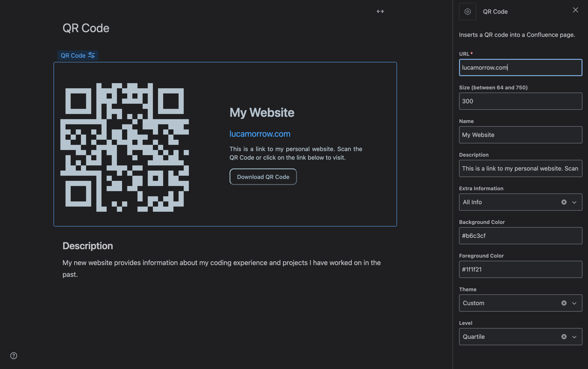
Task: Click the page title QR Code
Action: click(x=86, y=28)
